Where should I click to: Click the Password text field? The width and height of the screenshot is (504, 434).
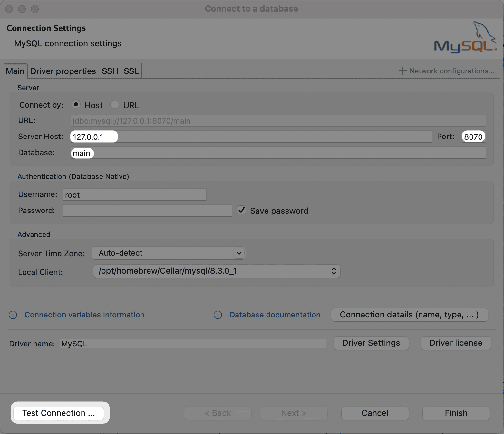pyautogui.click(x=147, y=211)
